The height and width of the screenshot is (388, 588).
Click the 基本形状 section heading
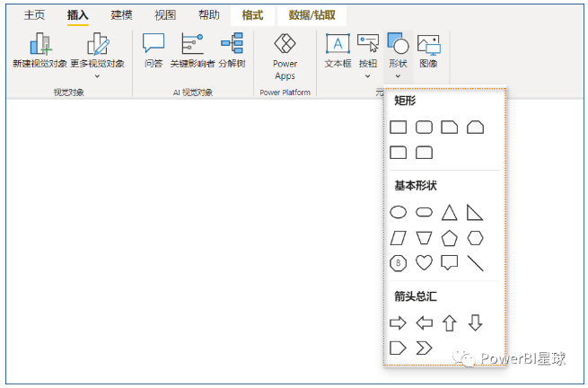pyautogui.click(x=416, y=185)
